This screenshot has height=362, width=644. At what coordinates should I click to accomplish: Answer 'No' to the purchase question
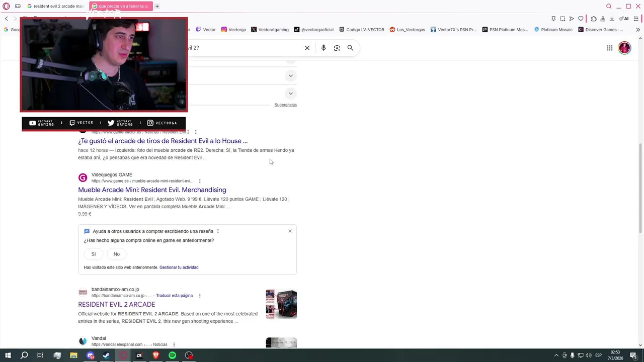[x=117, y=254]
